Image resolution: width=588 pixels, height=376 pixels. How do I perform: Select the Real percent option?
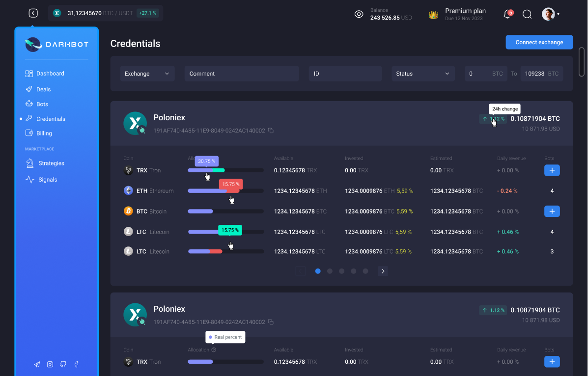(225, 337)
